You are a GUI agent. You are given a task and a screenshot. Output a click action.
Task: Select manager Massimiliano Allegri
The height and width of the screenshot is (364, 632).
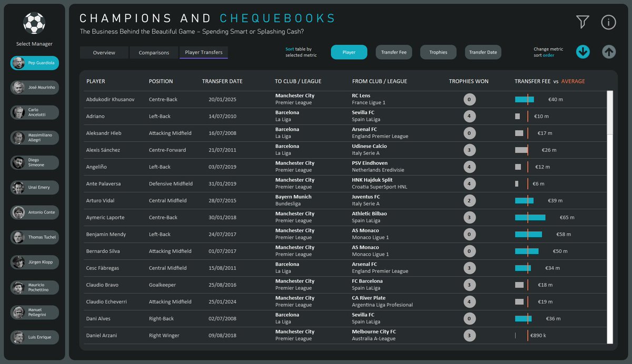click(x=35, y=137)
